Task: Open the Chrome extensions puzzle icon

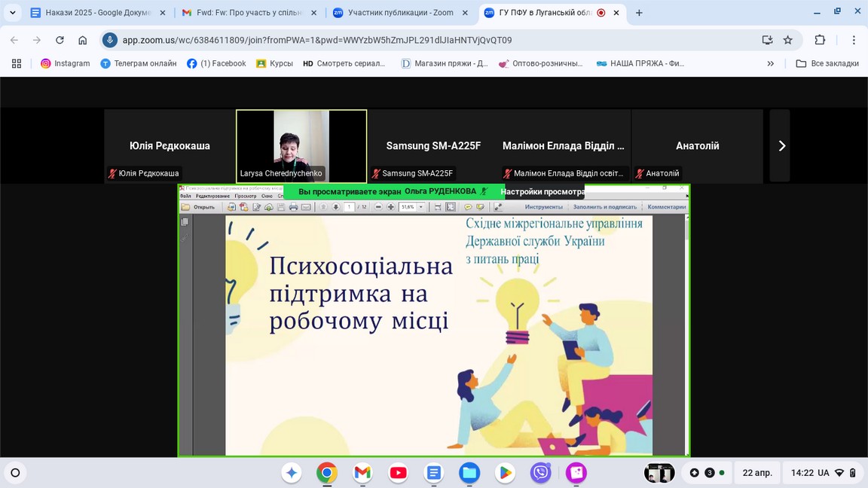Action: click(820, 40)
